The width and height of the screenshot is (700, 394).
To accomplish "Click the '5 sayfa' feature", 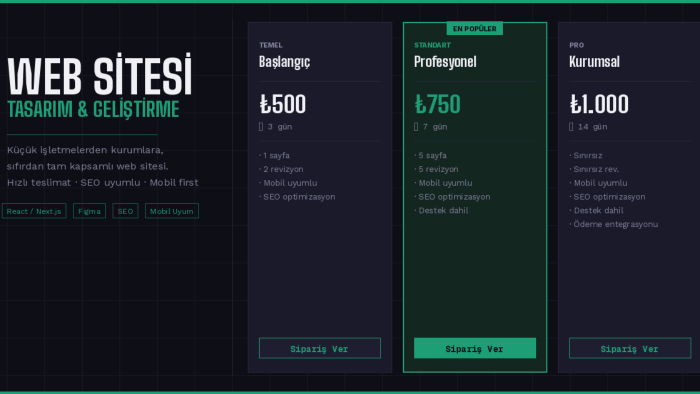I will coord(433,155).
